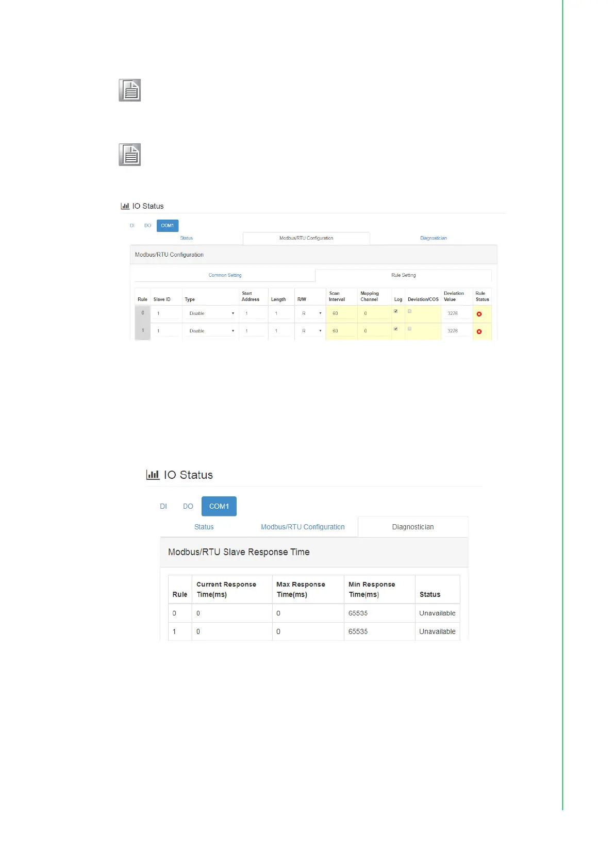Image resolution: width=614 pixels, height=868 pixels.
Task: Enable Deviation/COS checkbox for rule 1
Action: pos(409,329)
